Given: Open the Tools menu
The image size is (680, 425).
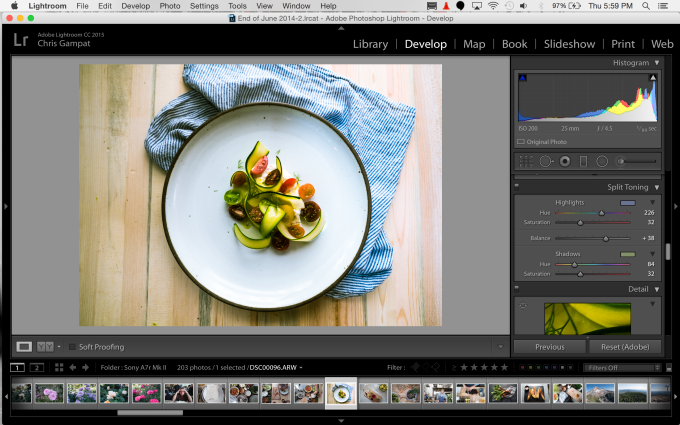Looking at the screenshot, I should coord(237,6).
